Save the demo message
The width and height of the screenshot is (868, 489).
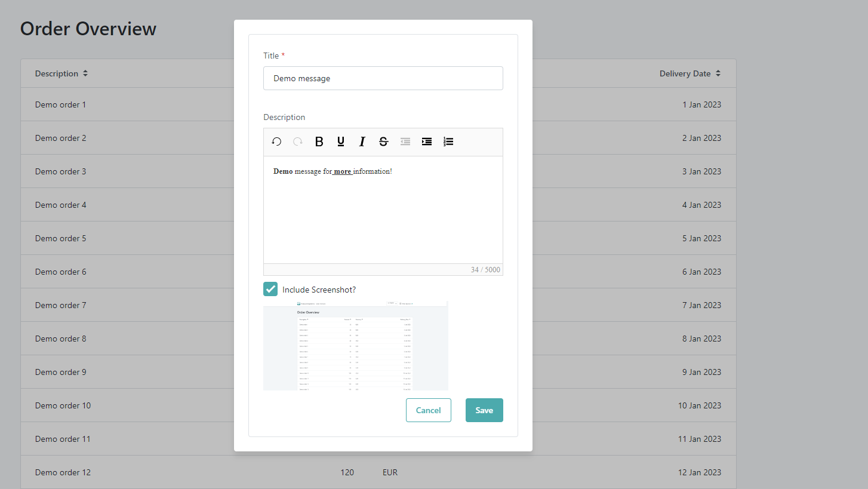tap(484, 410)
